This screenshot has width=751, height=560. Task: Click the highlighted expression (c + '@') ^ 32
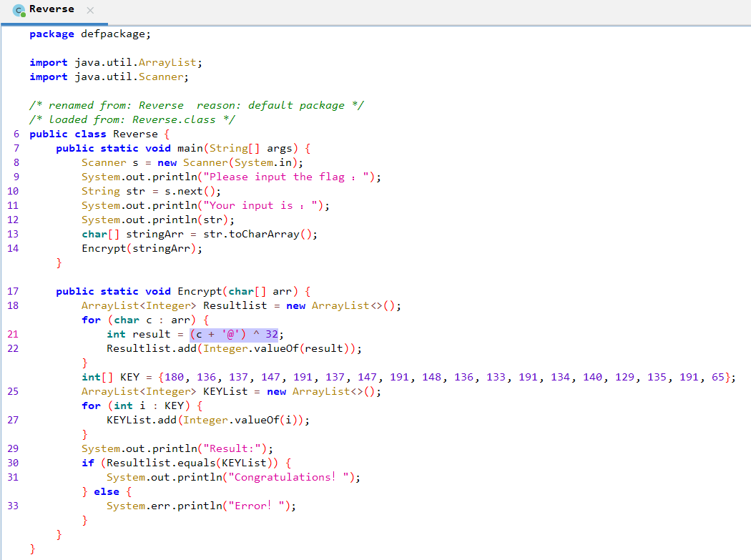click(x=234, y=334)
